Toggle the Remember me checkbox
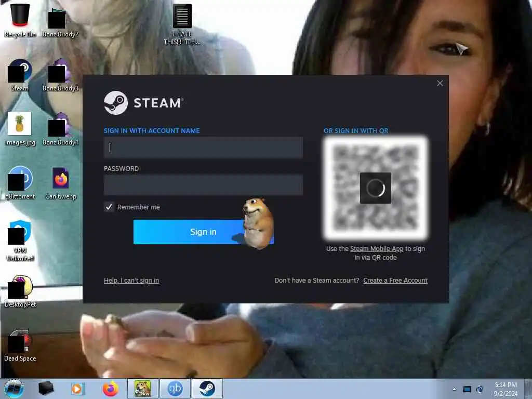The image size is (532, 399). coord(109,207)
